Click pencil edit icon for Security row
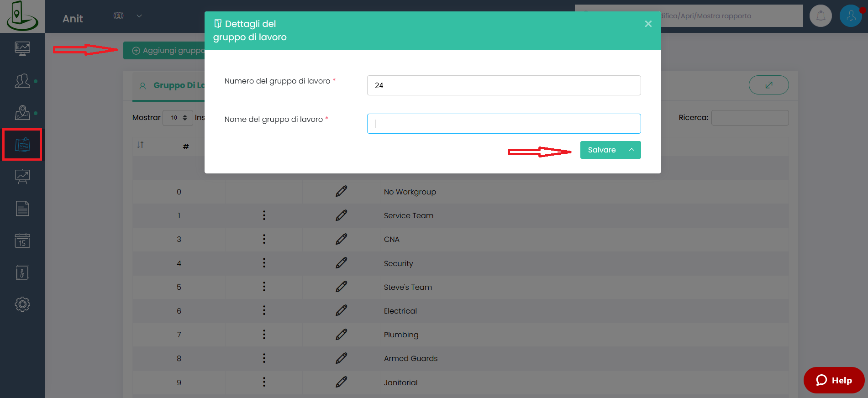 click(341, 263)
